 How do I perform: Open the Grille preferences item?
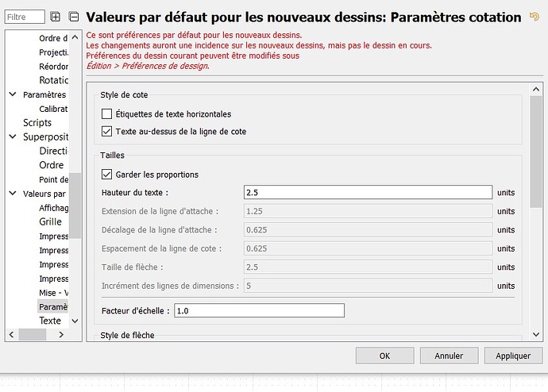tap(50, 222)
